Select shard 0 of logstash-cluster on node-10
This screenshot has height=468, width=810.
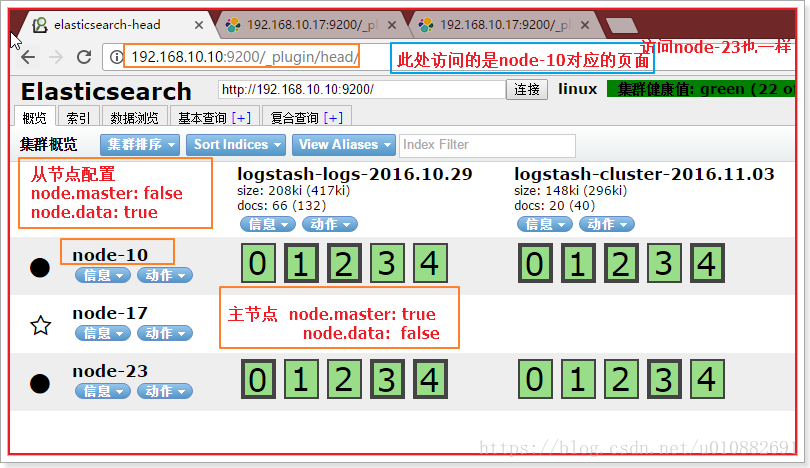click(x=535, y=263)
